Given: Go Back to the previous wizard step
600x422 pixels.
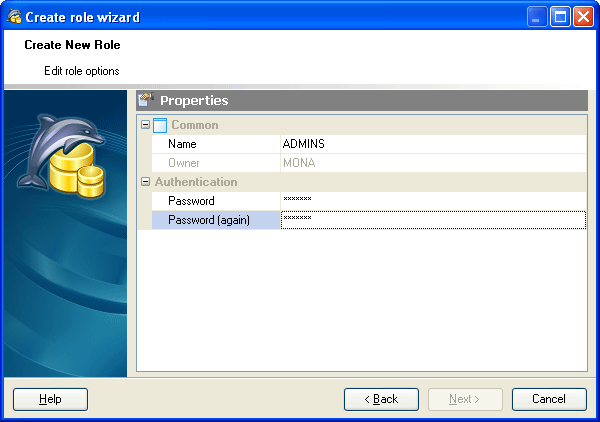Looking at the screenshot, I should [x=381, y=399].
